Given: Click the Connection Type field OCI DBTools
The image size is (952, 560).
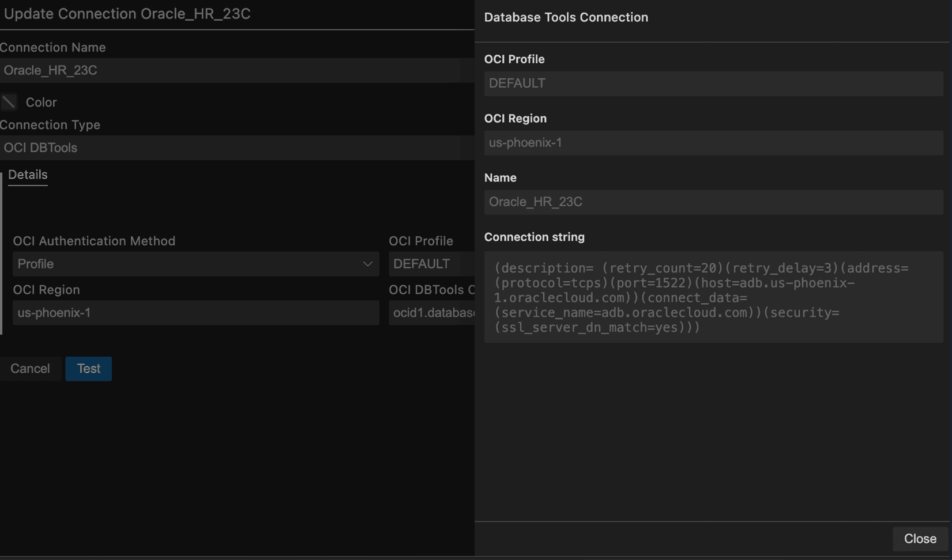Looking at the screenshot, I should tap(237, 147).
